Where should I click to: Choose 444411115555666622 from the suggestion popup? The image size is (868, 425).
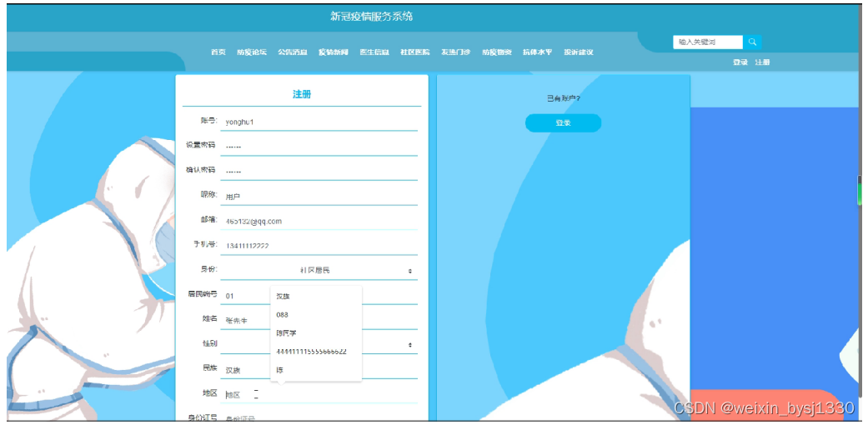pos(316,352)
